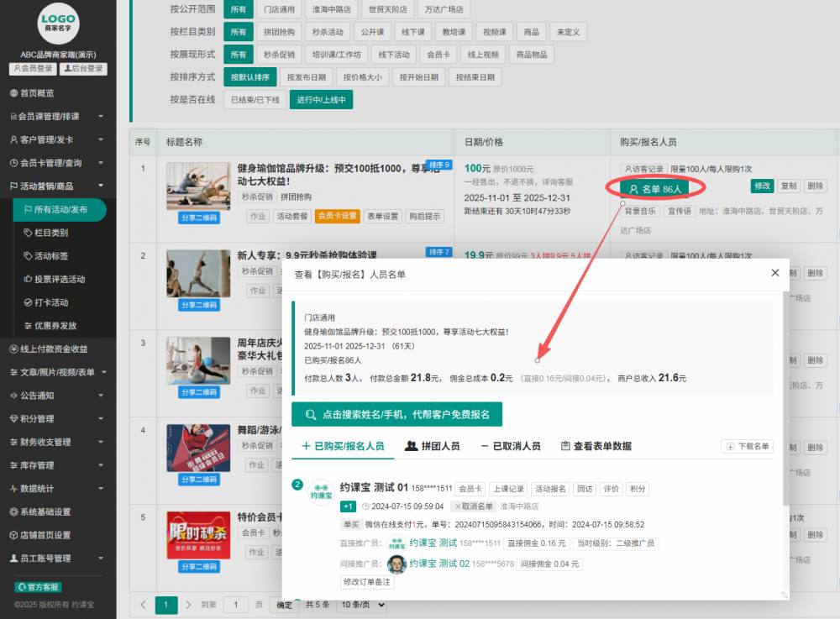Screen dimensions: 840x619
Task: Open 打卡活动 in the sidebar
Action: (x=51, y=302)
